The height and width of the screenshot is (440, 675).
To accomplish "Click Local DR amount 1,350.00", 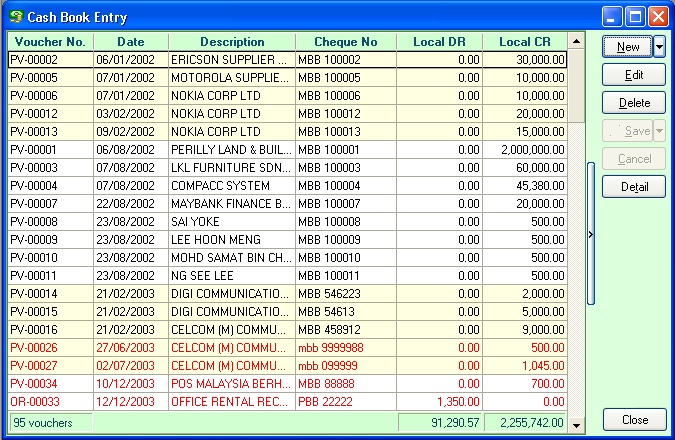I will point(440,402).
